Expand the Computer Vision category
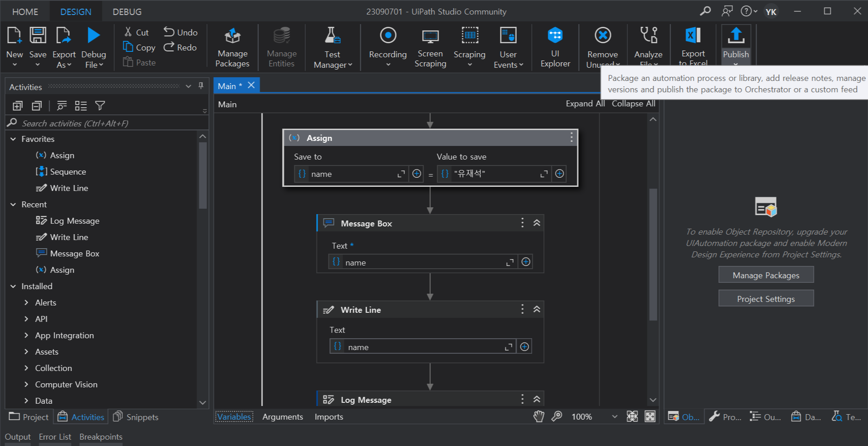Image resolution: width=868 pixels, height=446 pixels. click(26, 385)
